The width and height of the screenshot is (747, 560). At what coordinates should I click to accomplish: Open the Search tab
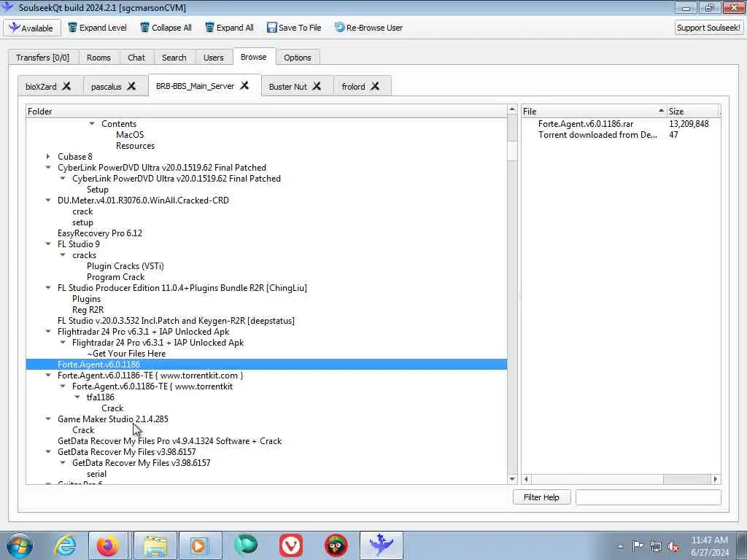[x=174, y=57]
